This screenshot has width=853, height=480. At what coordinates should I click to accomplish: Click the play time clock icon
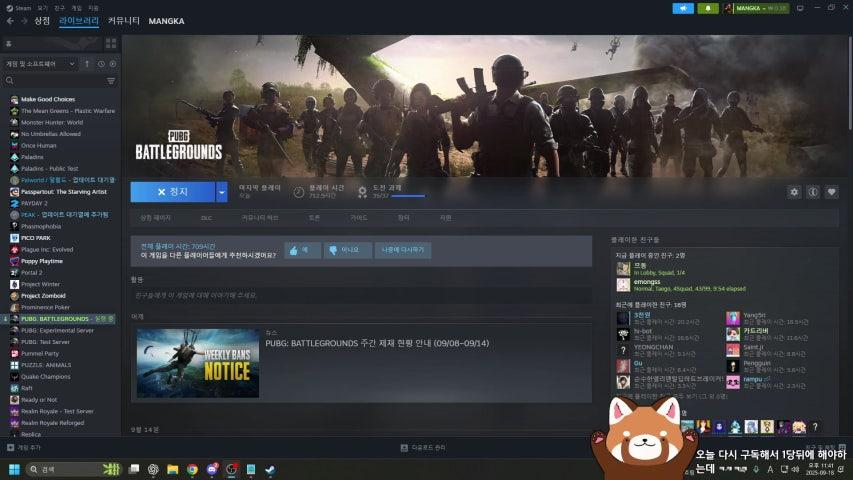pos(299,192)
